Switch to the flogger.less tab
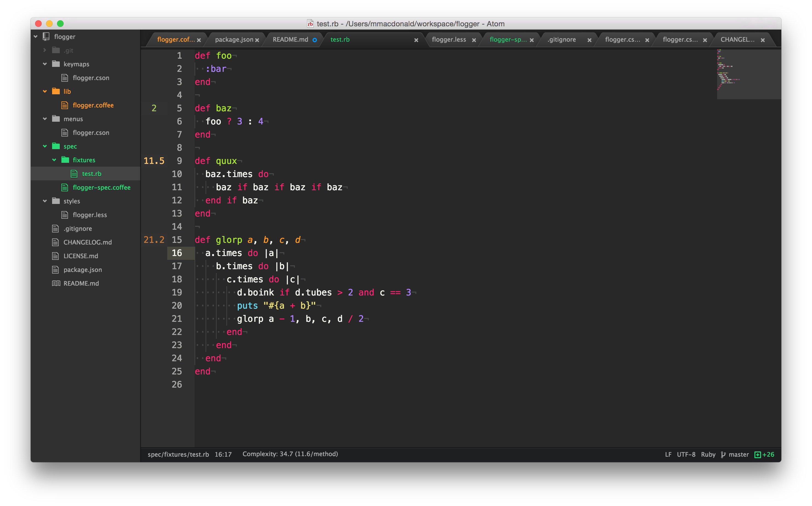Image resolution: width=812 pixels, height=506 pixels. 449,39
